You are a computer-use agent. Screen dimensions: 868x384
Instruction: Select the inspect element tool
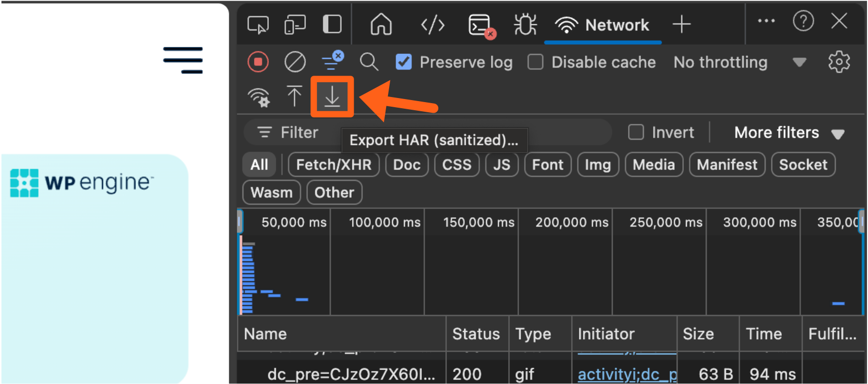(x=258, y=24)
